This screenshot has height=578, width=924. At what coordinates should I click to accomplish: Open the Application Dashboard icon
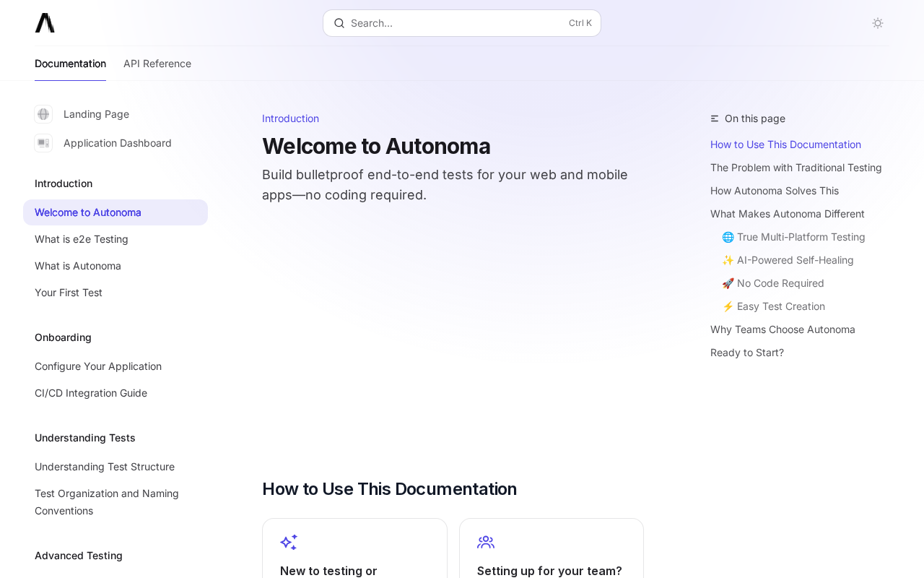[x=43, y=143]
